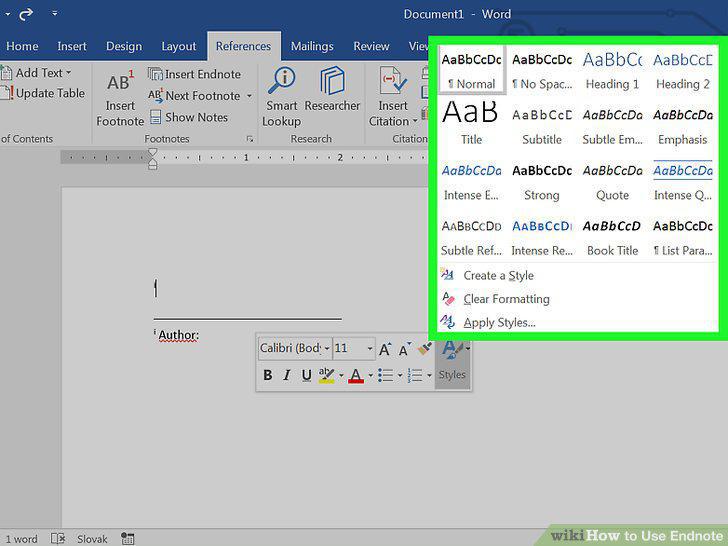Open highlight color dropdown arrow
This screenshot has height=546, width=728.
coord(341,375)
